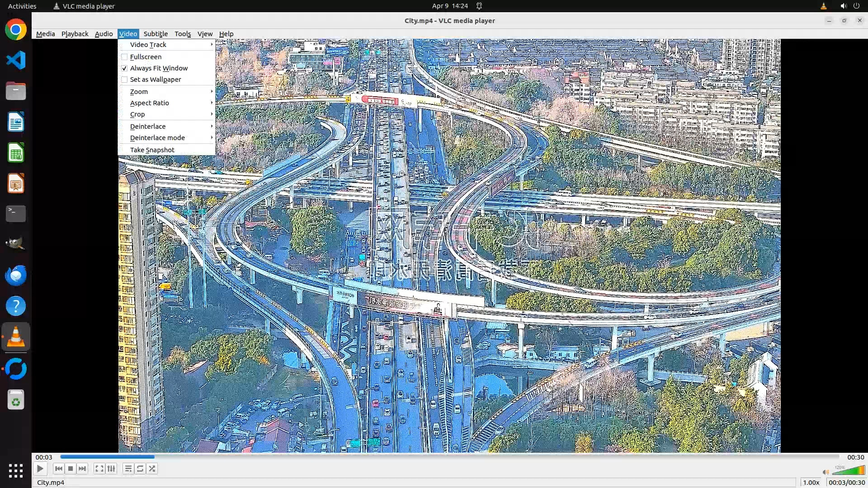Screen dimensions: 868x488
Task: Select Take Snapshot menu entry
Action: (x=152, y=150)
